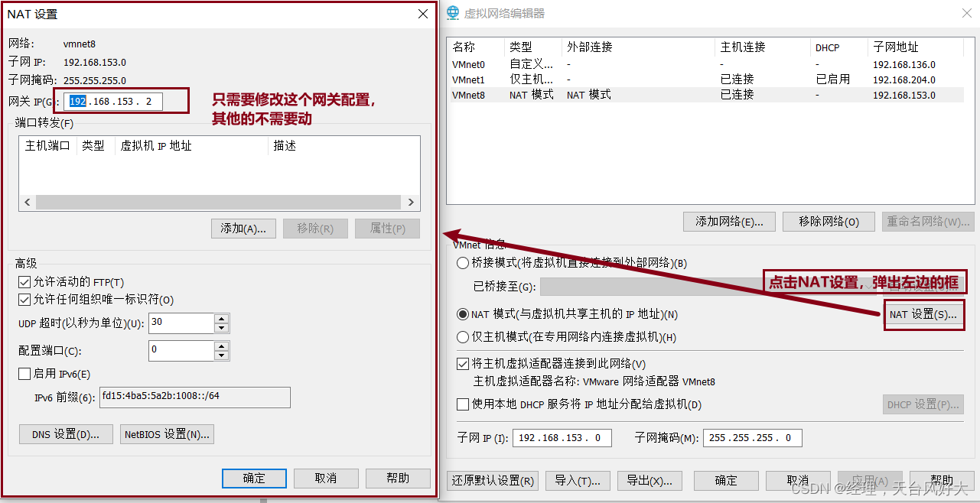
Task: Enable 使用本地 DHCP 服务 checkbox
Action: tap(462, 404)
